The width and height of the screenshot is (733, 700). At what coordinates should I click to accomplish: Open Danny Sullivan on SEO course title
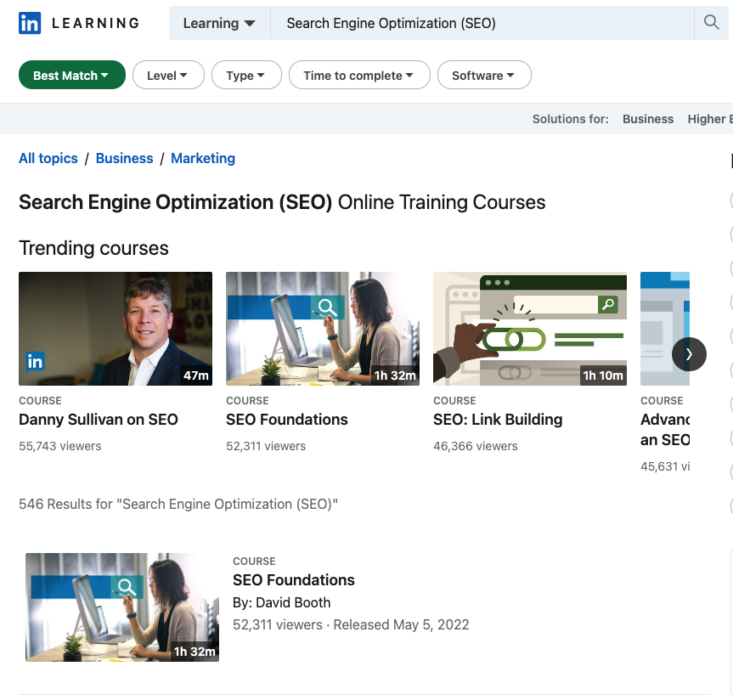(x=99, y=420)
